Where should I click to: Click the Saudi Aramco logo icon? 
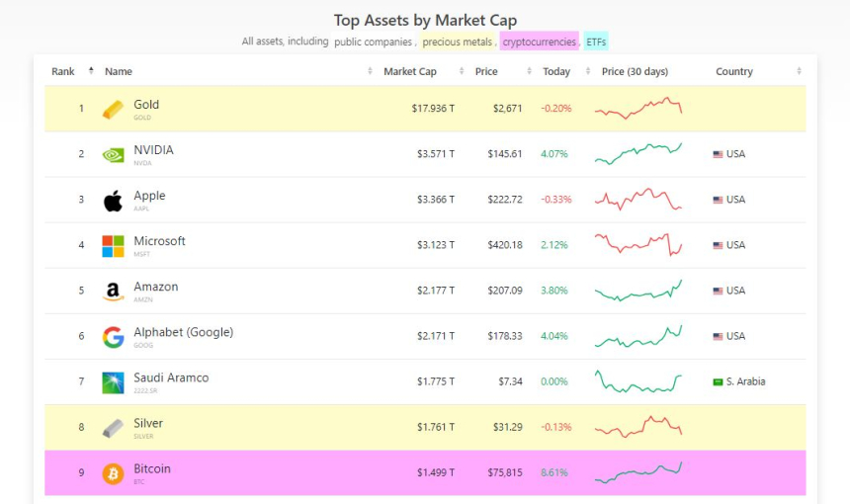tap(114, 382)
